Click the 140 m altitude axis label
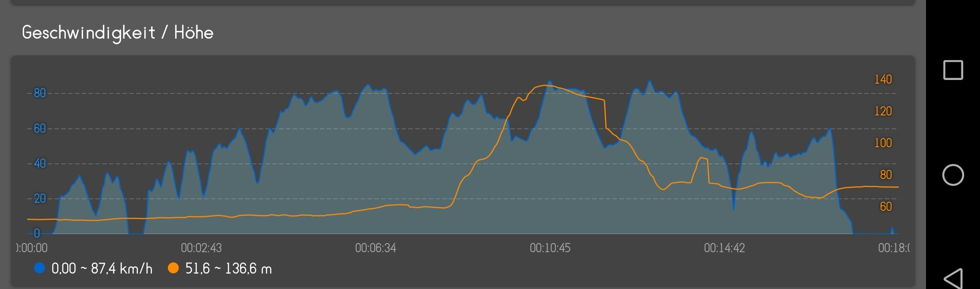 click(x=883, y=80)
